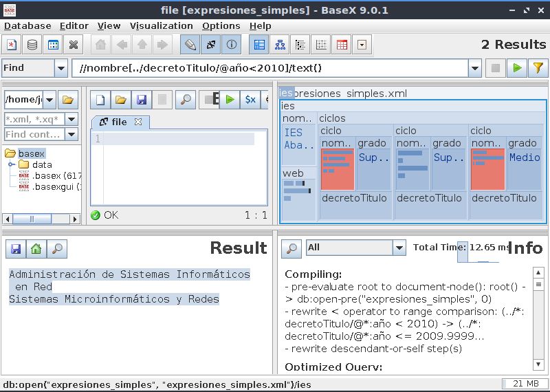Image resolution: width=550 pixels, height=392 pixels.
Task: Click the filter funnel icon
Action: pyautogui.click(x=538, y=68)
